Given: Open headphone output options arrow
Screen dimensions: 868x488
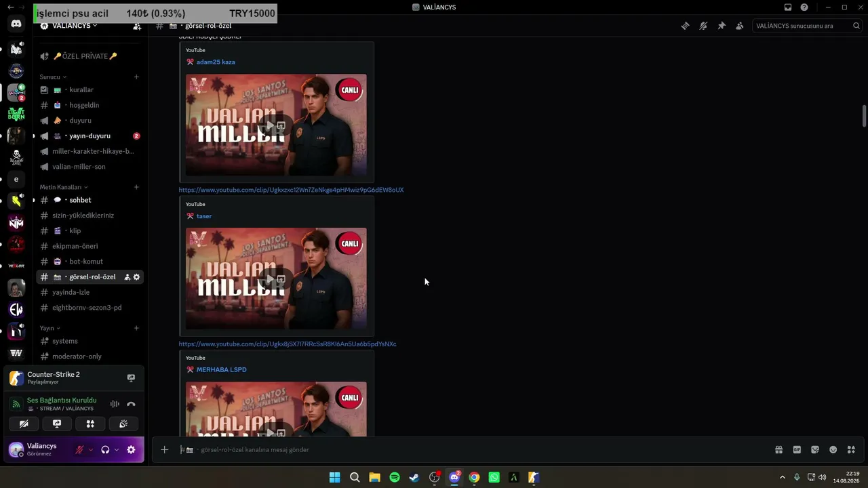Looking at the screenshot, I should (x=117, y=449).
